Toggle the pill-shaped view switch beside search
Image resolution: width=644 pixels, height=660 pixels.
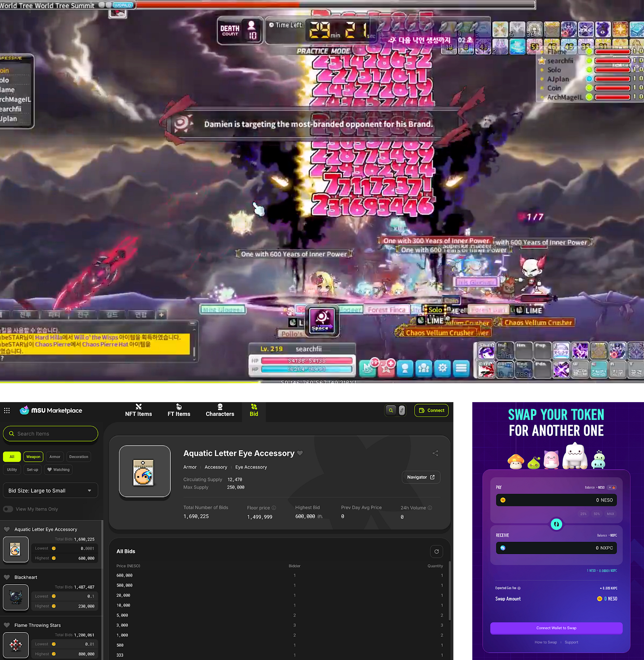pyautogui.click(x=402, y=411)
